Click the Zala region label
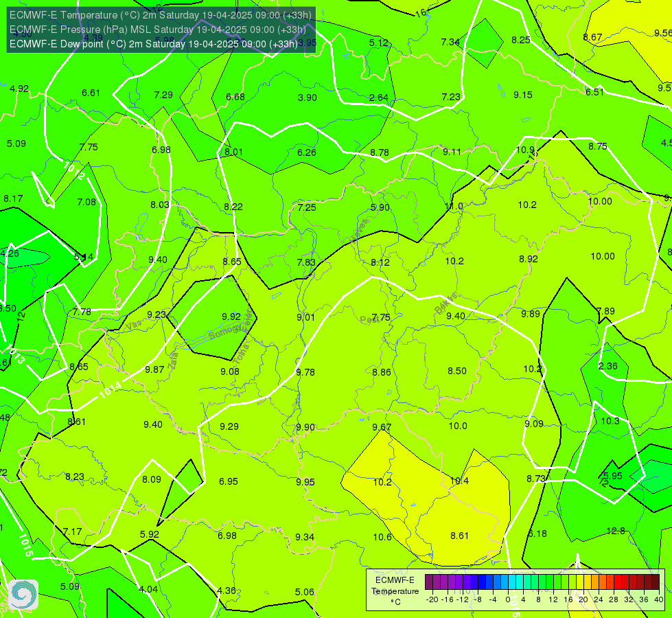Screen dimensions: 672x618 173,360
